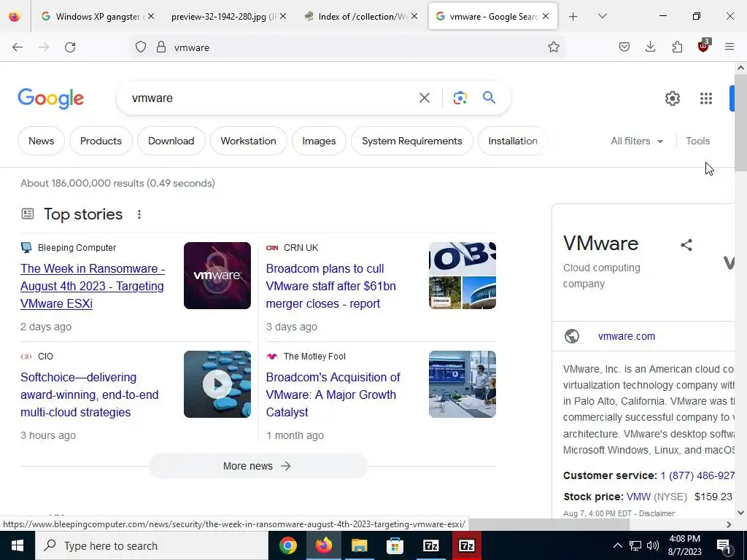
Task: Switch to Windows XP gangster tab
Action: [93, 17]
